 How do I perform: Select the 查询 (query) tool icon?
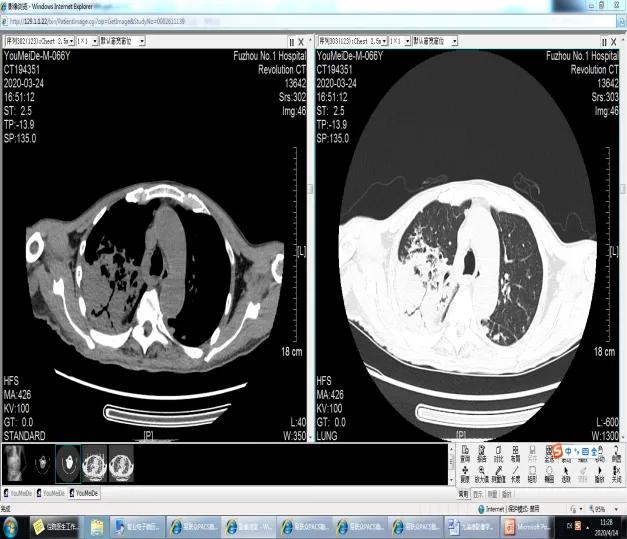tap(465, 453)
